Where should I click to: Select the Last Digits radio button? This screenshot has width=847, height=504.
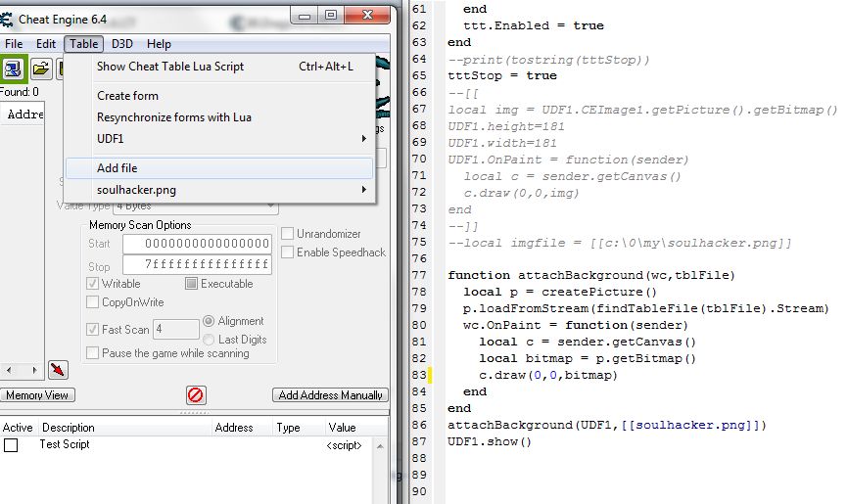coord(208,339)
